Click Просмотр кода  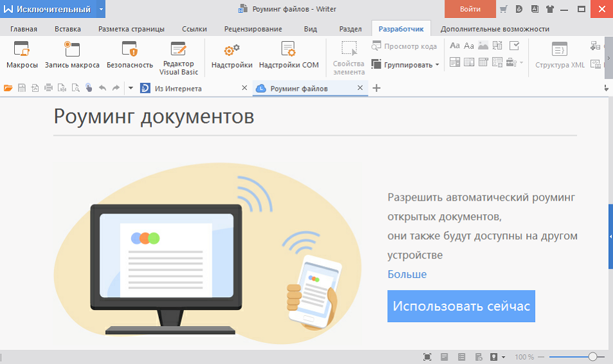coord(404,46)
